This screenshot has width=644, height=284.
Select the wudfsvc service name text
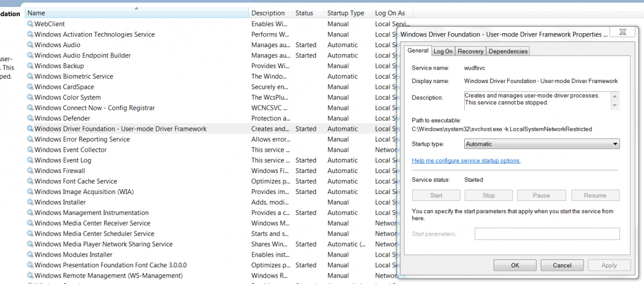tap(474, 68)
